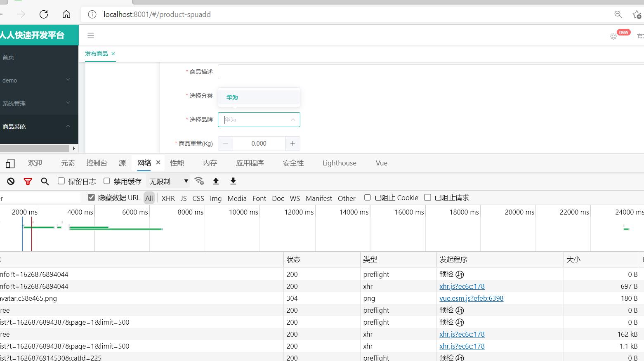Enable the 禁用缓存 checkbox

tap(107, 181)
